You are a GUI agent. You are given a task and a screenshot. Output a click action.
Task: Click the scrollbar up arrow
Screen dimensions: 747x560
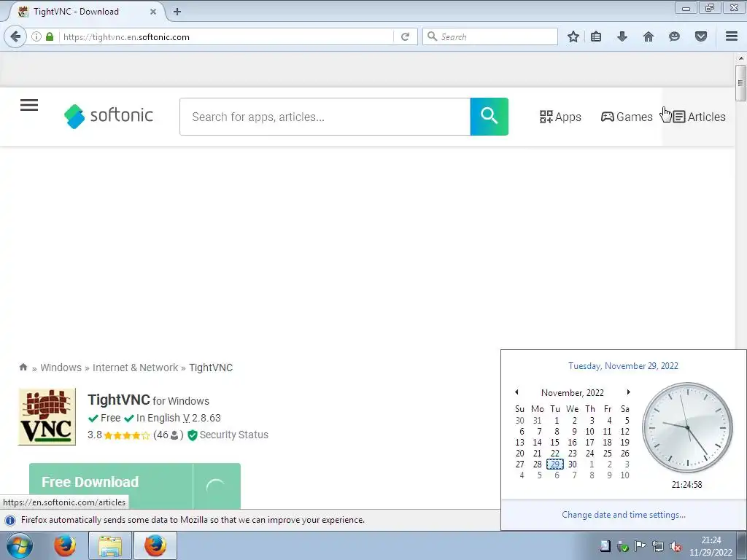pos(740,58)
